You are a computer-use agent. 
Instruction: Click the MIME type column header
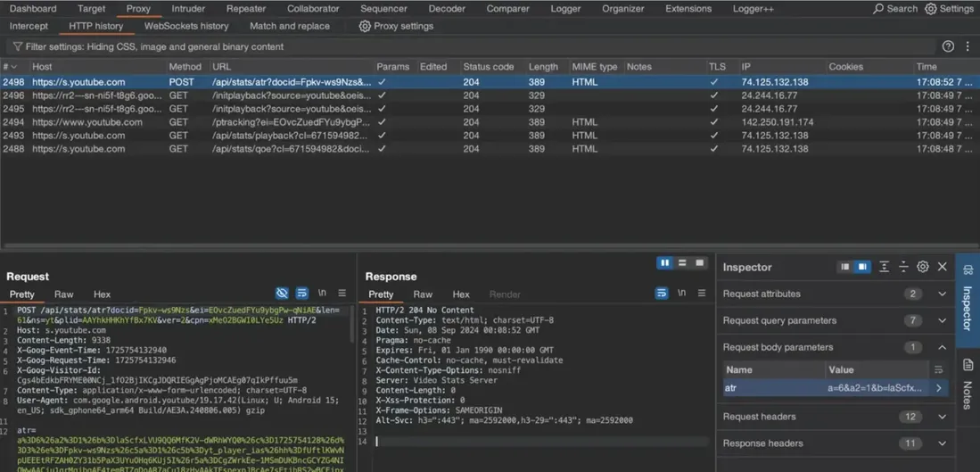595,67
